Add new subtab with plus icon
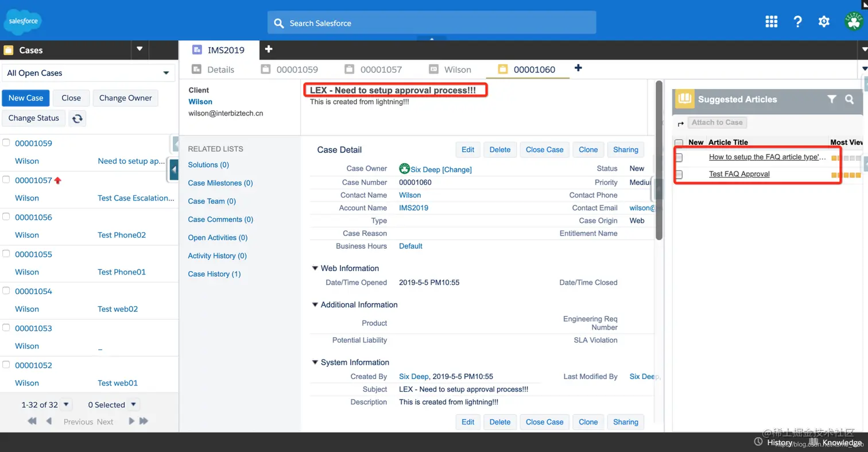Screen dimensions: 868x452 point(578,68)
